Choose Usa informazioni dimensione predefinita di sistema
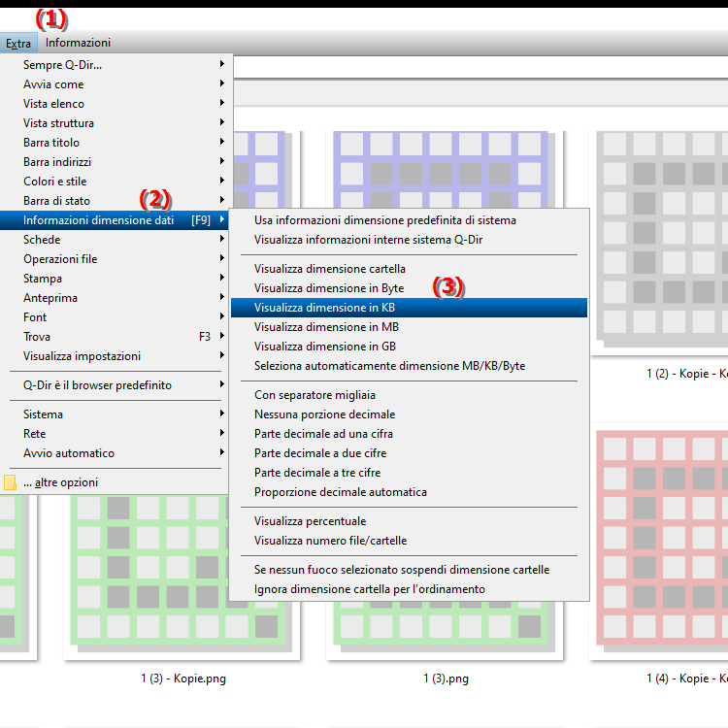 [x=409, y=220]
